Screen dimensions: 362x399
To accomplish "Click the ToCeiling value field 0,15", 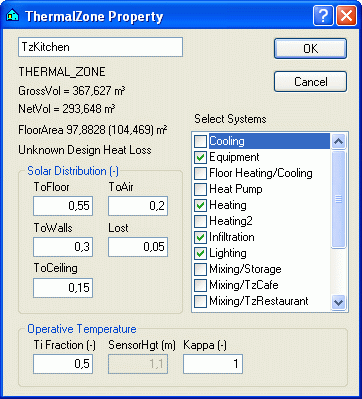I will (x=63, y=288).
